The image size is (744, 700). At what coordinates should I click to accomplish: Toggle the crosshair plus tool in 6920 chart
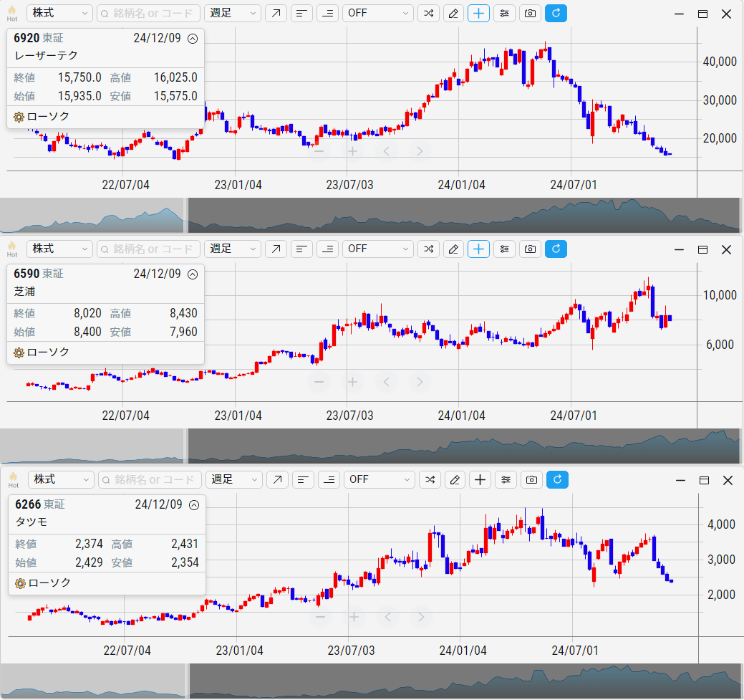click(479, 14)
